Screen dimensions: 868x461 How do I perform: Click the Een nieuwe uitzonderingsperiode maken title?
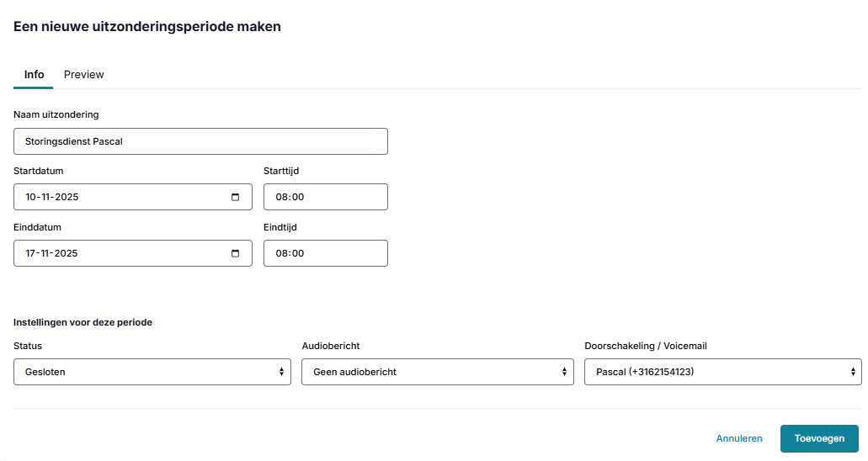(147, 27)
